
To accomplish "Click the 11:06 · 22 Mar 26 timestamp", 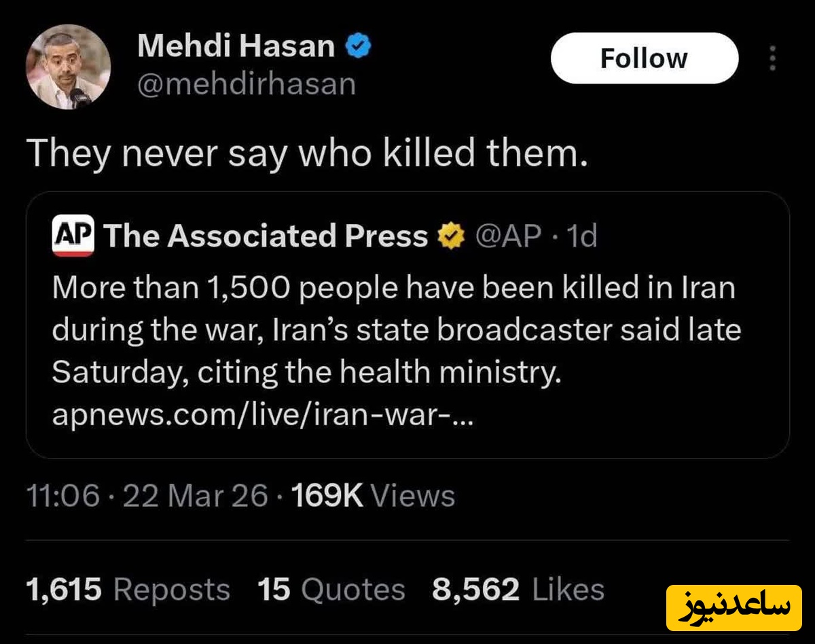I will click(x=147, y=496).
